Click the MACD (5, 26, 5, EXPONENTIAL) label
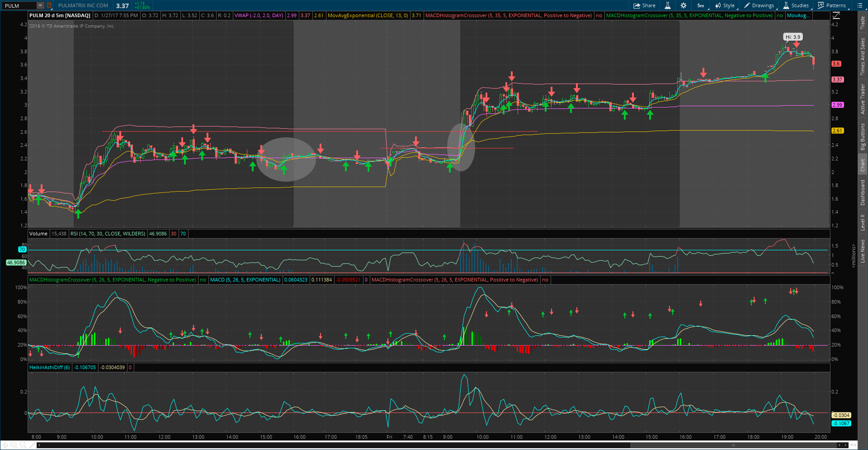 point(245,280)
